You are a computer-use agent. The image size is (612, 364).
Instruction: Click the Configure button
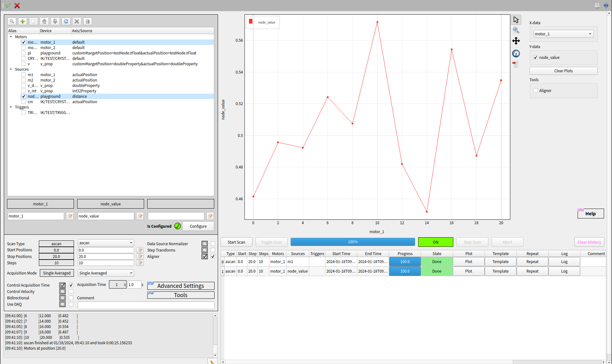click(x=198, y=226)
